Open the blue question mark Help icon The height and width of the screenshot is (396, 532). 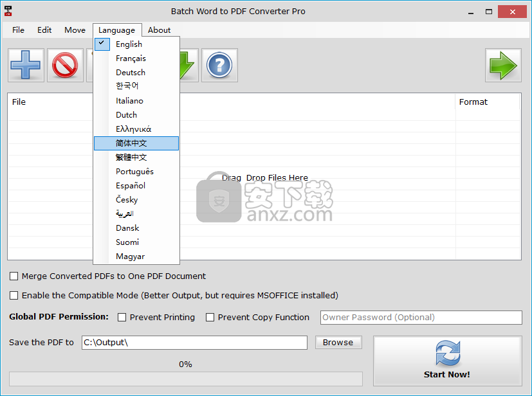click(x=219, y=65)
